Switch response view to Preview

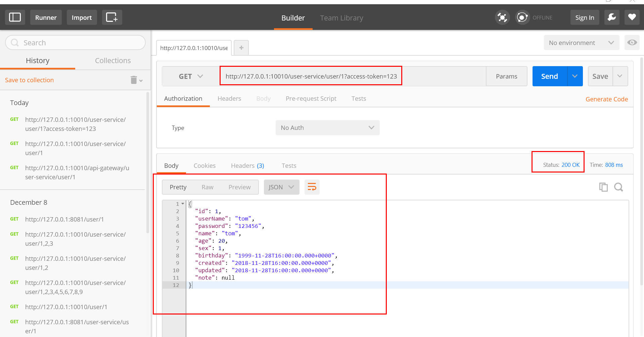coord(239,187)
